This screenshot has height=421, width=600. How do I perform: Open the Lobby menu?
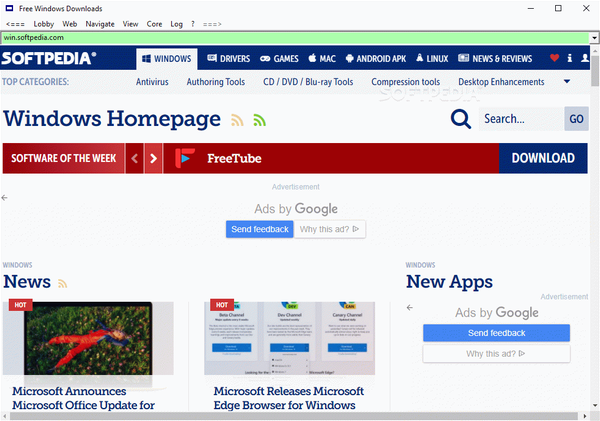44,24
